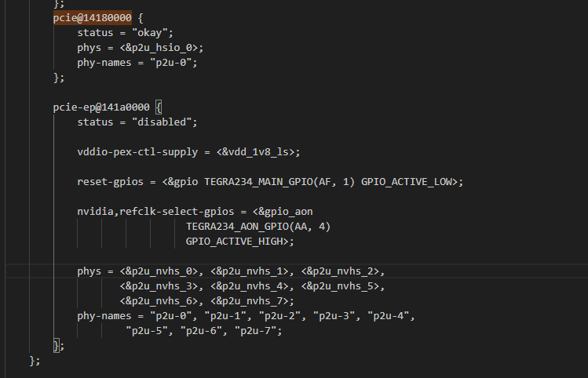
Task: Click the &p2u_nvhs_0 phandle reference
Action: (163, 271)
